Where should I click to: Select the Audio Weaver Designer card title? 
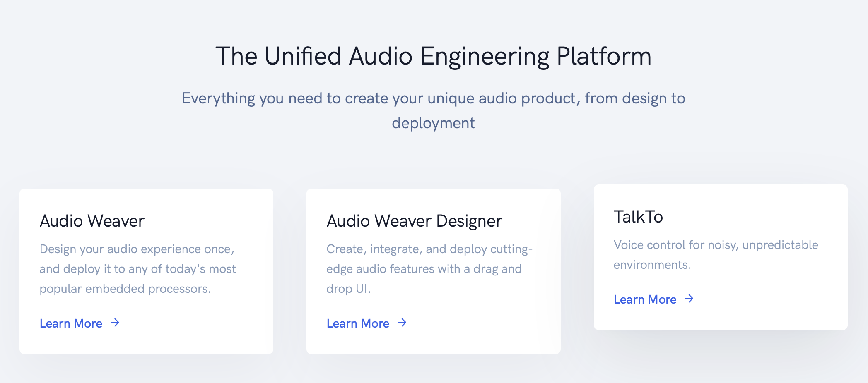pyautogui.click(x=414, y=221)
